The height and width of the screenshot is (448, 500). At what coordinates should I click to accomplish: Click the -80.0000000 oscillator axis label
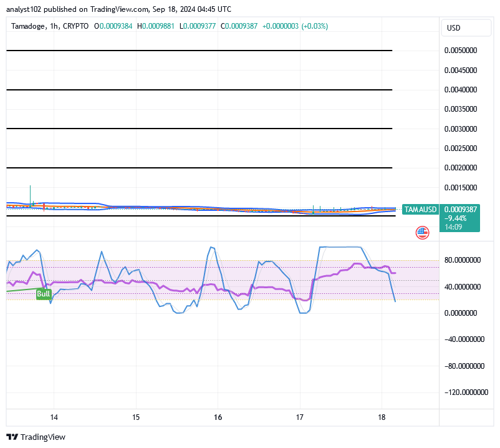[464, 366]
